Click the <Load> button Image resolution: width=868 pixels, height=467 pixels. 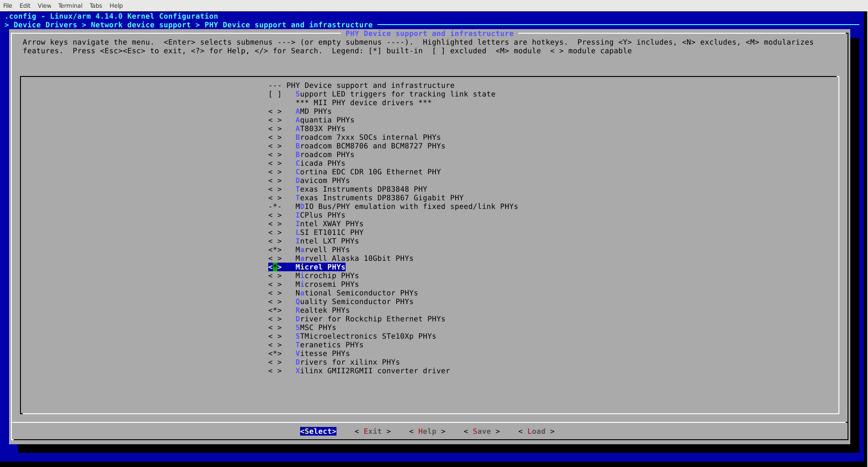coord(536,431)
